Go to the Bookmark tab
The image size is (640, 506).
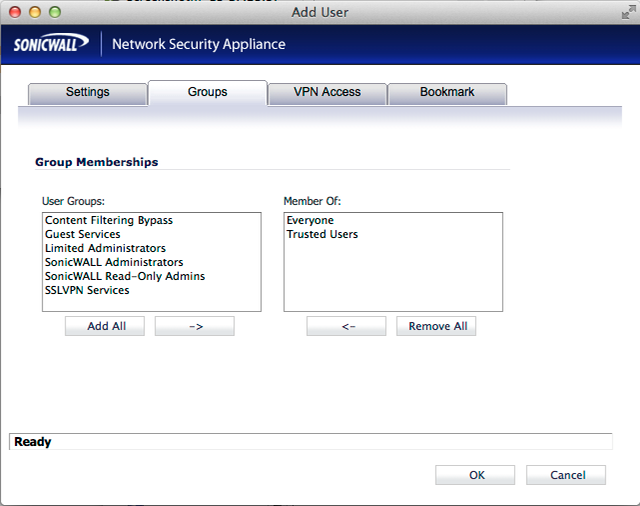(447, 93)
